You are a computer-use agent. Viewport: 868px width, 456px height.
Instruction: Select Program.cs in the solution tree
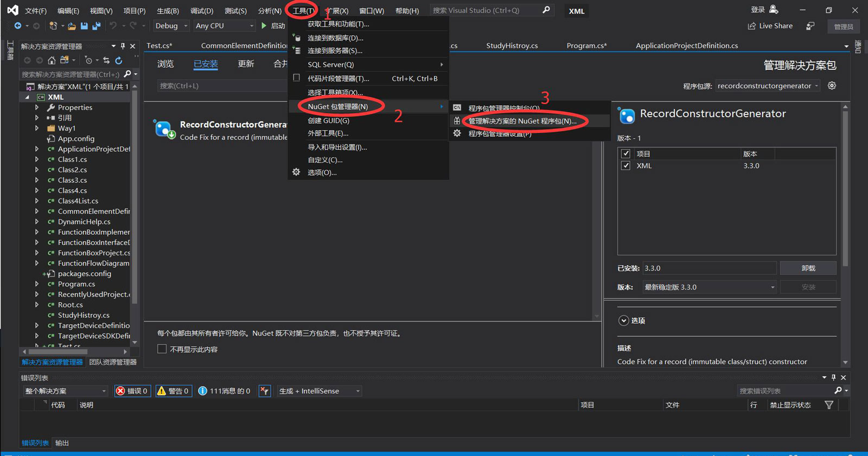76,284
